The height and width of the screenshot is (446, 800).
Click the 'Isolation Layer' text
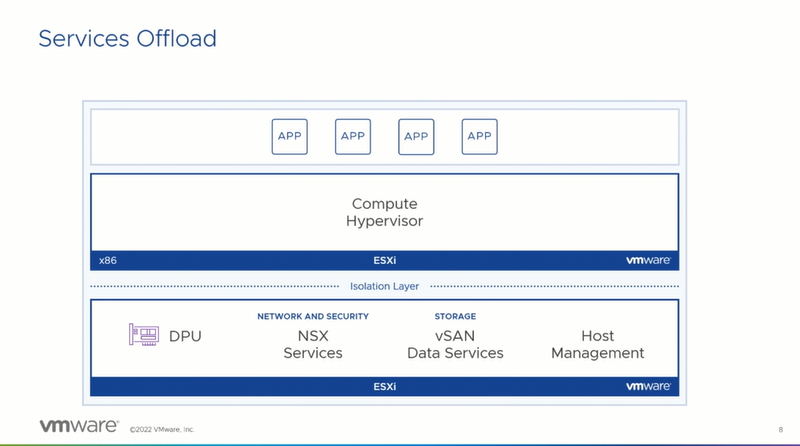click(x=384, y=286)
